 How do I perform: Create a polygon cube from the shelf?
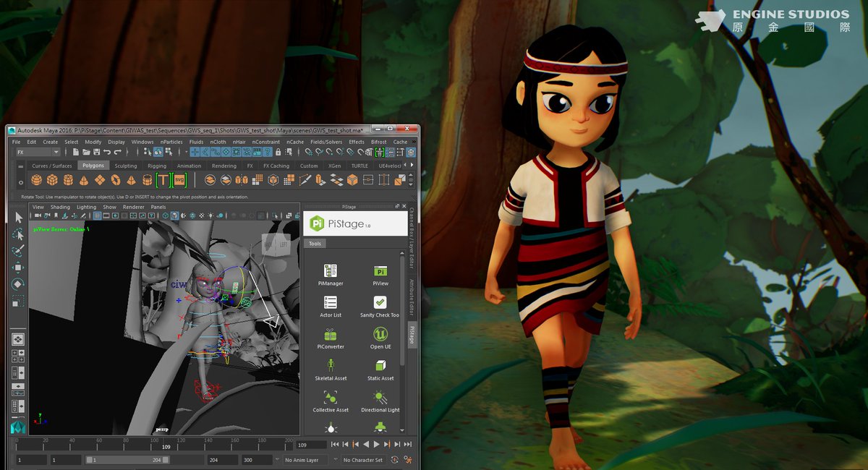53,179
